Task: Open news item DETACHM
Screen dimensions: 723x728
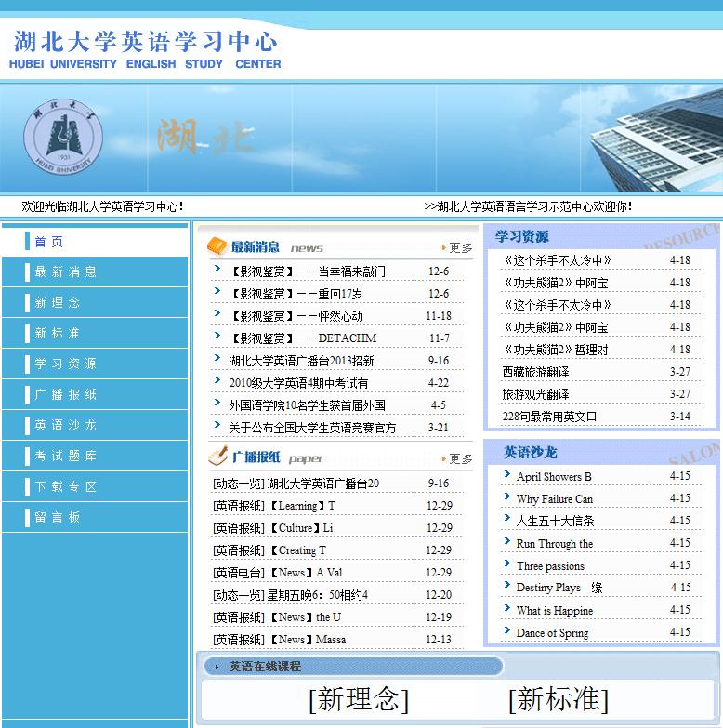Action: click(x=303, y=338)
